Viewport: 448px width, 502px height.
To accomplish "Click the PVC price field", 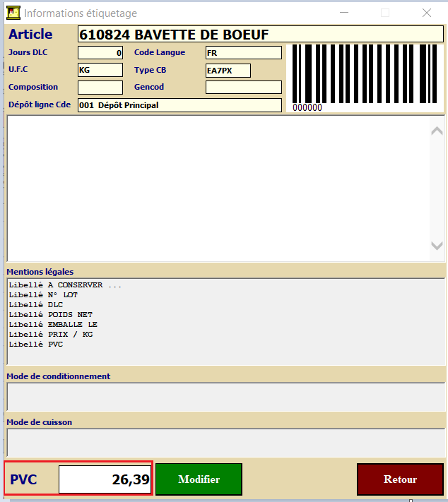I will click(105, 479).
